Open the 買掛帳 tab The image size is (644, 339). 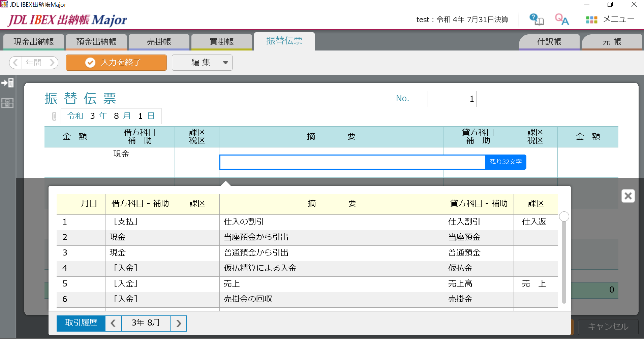coord(221,41)
